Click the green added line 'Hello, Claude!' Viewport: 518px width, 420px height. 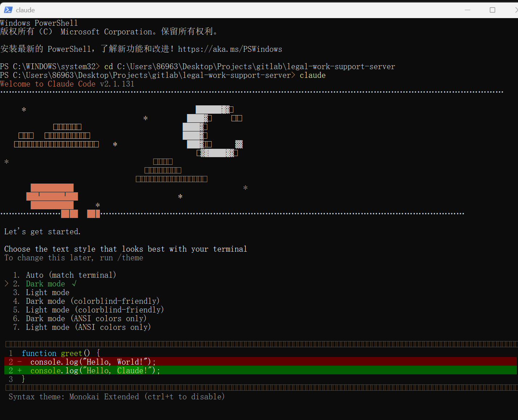point(261,370)
